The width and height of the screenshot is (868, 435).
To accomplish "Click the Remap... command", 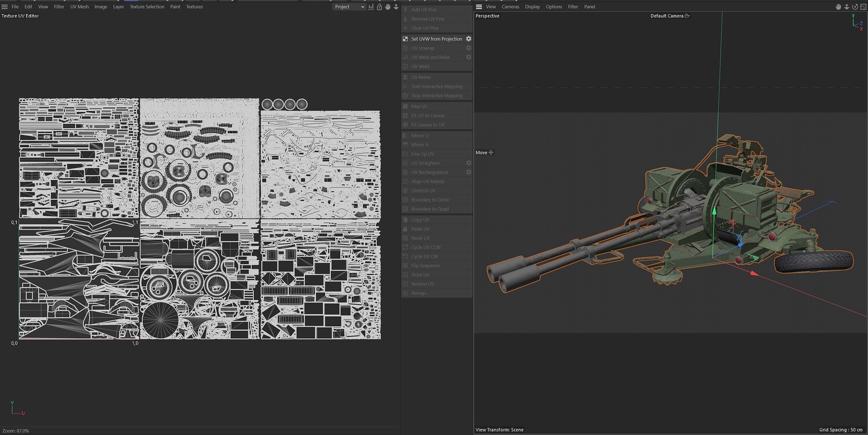I will tap(437, 293).
